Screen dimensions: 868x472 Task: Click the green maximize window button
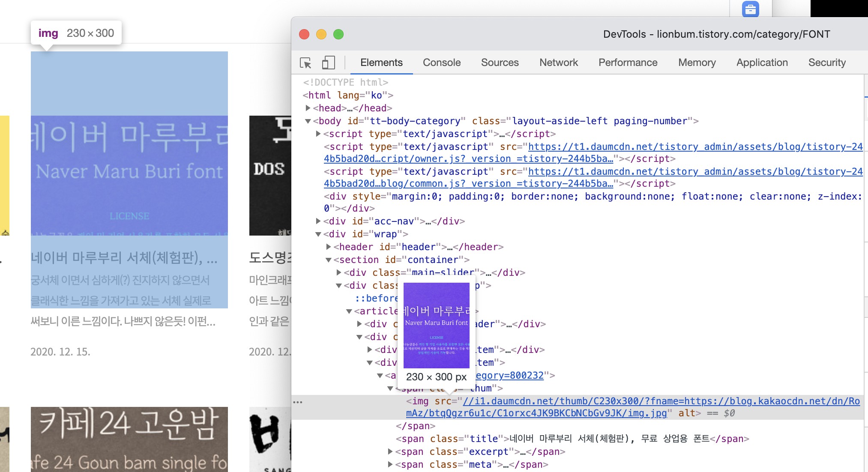point(338,34)
